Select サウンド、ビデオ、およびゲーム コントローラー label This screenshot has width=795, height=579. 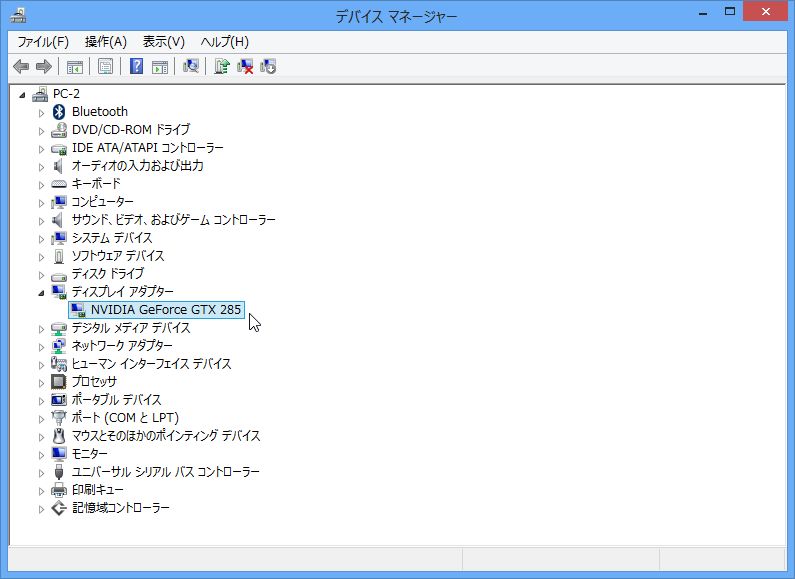[173, 220]
